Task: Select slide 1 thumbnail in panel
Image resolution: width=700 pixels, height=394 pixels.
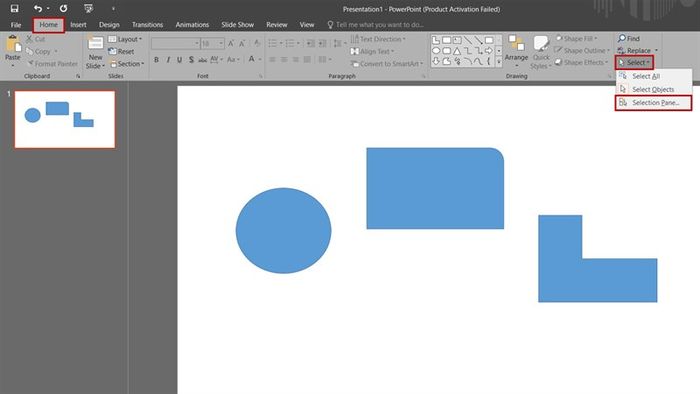Action: coord(65,119)
